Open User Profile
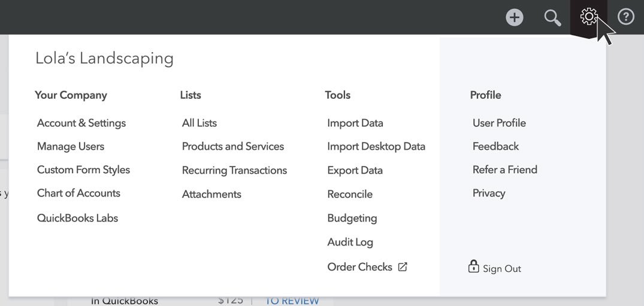 point(499,123)
